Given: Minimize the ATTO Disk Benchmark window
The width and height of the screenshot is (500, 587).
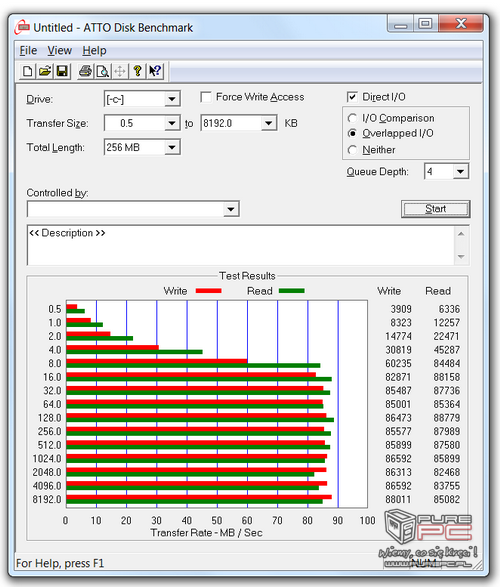Looking at the screenshot, I should pyautogui.click(x=400, y=25).
